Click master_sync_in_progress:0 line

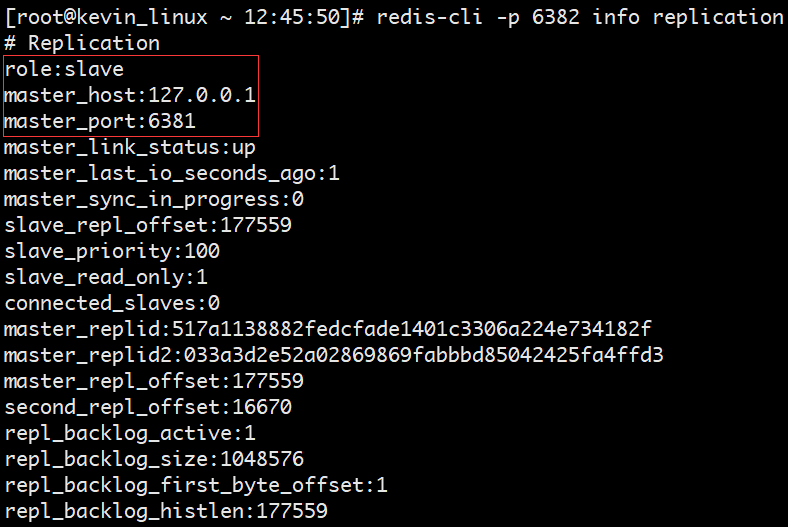tap(154, 199)
